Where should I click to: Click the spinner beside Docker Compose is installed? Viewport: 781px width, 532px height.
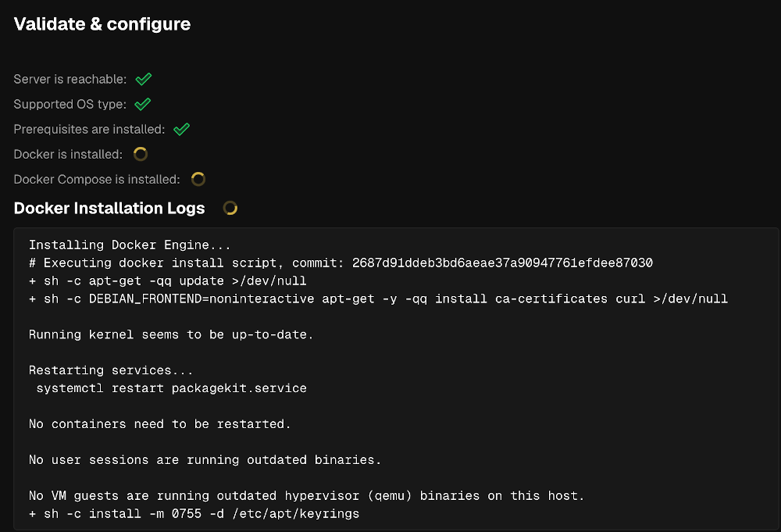(198, 180)
